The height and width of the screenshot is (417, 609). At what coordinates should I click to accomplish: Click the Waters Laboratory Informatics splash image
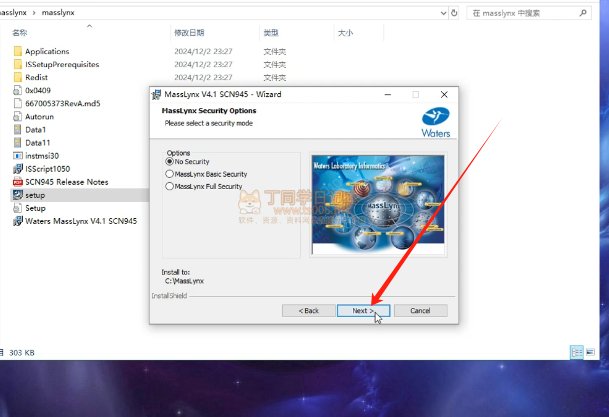(378, 204)
